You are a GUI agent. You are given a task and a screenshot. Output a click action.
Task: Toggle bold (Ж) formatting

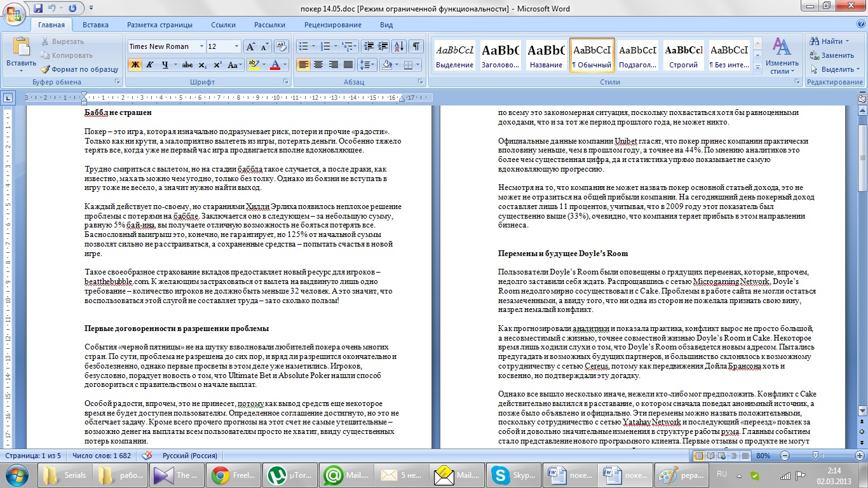(x=135, y=65)
